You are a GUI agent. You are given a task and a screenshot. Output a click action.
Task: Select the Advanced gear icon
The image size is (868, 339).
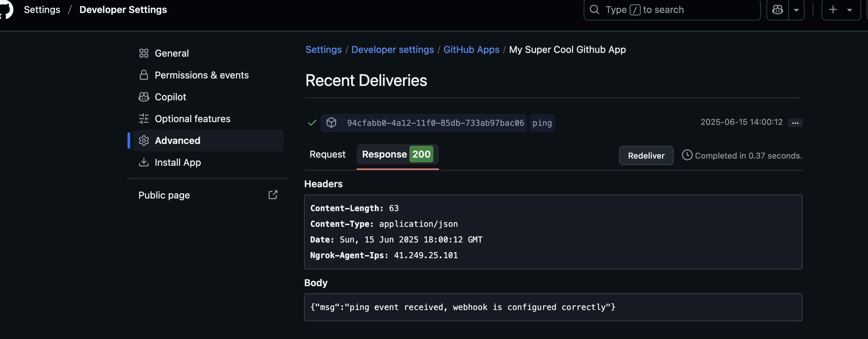pyautogui.click(x=144, y=140)
